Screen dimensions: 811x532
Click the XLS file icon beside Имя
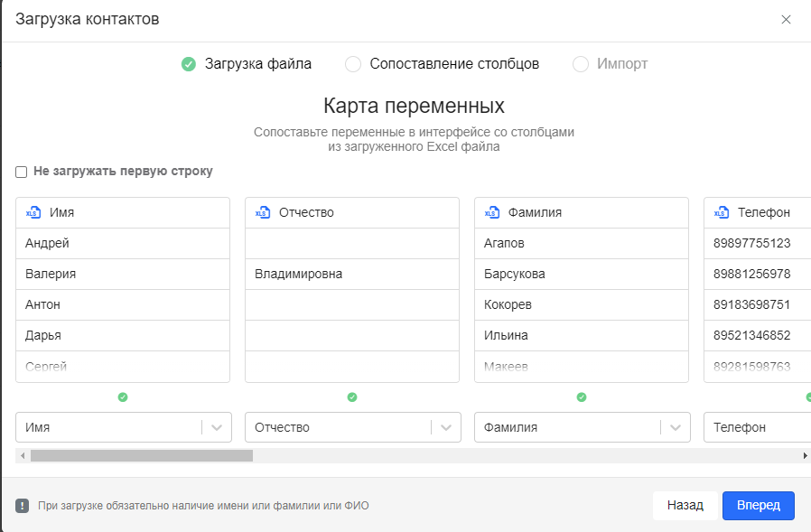33,213
